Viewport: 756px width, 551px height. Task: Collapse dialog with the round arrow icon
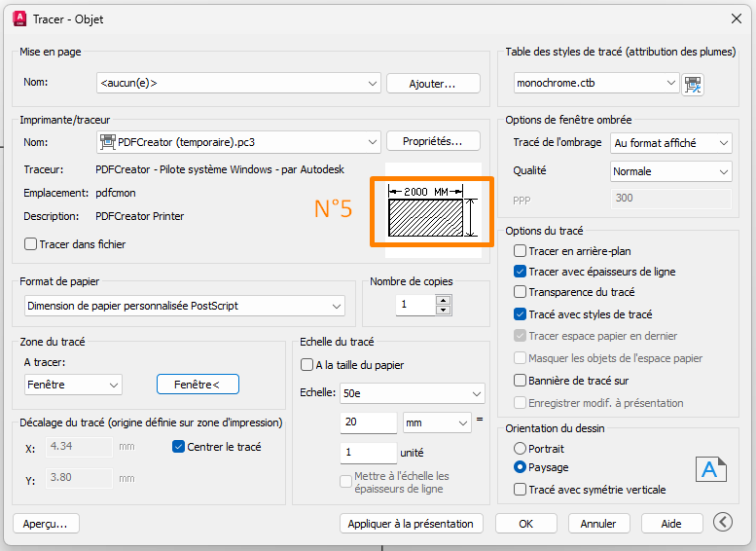pyautogui.click(x=723, y=522)
